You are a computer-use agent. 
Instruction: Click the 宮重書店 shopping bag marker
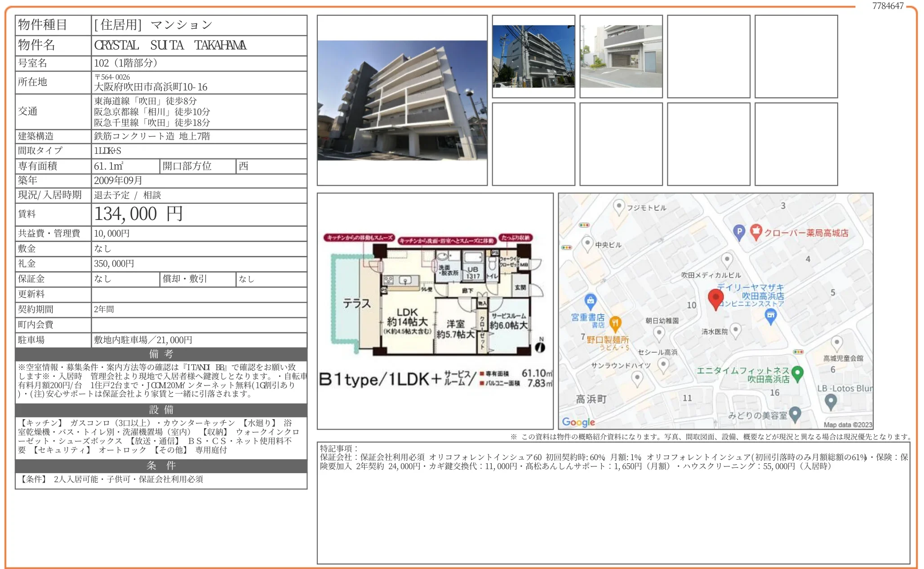[590, 300]
